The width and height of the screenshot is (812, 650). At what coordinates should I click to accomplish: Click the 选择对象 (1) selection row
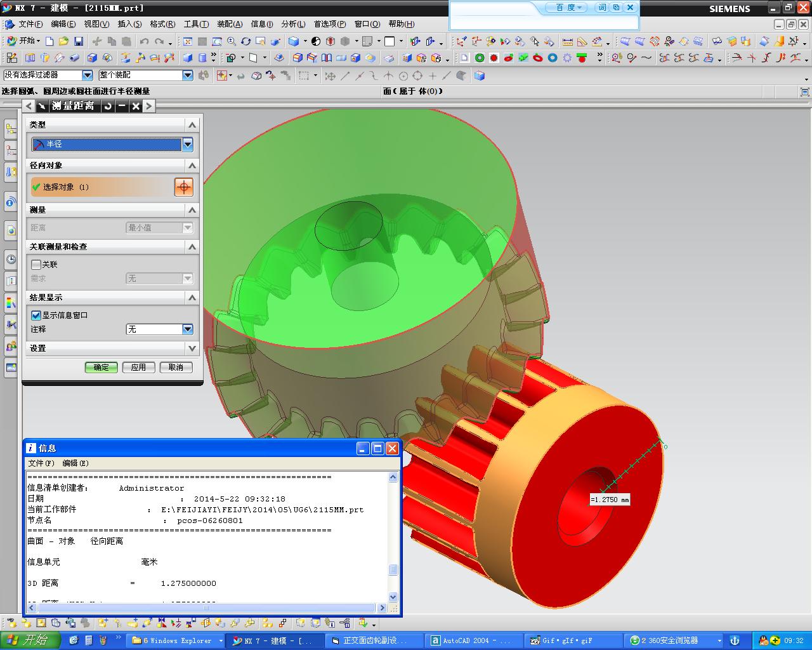pos(102,187)
